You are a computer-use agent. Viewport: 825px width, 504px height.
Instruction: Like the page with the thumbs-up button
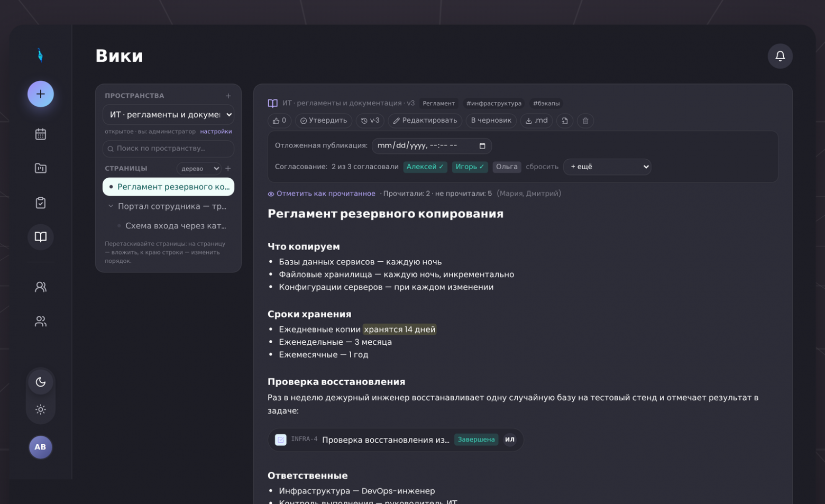tap(279, 121)
